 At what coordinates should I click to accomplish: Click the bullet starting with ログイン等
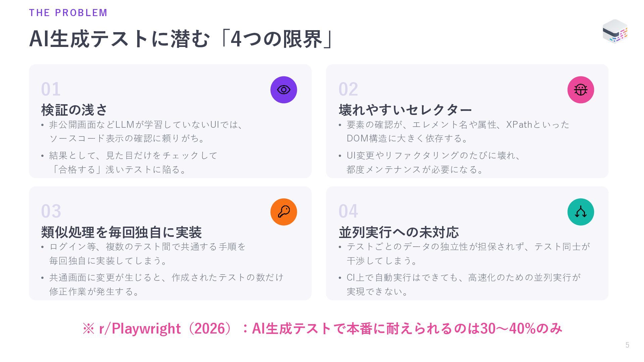144,253
